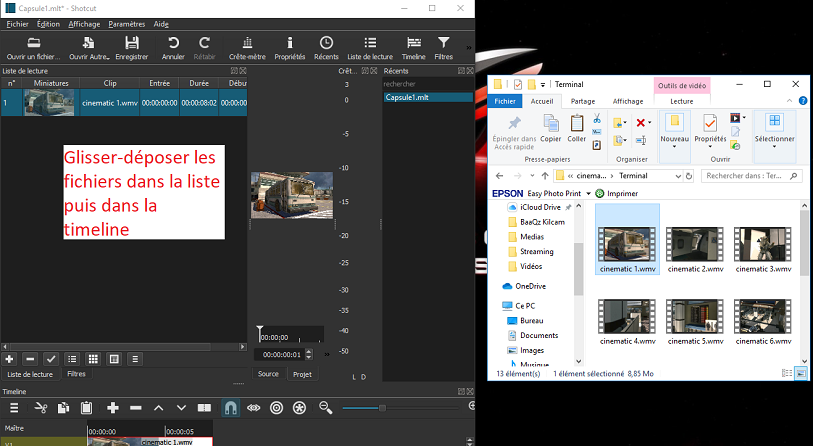Image resolution: width=813 pixels, height=446 pixels.
Task: Click Ouvrir un fichier in Shotcut toolbar
Action: pyautogui.click(x=34, y=49)
